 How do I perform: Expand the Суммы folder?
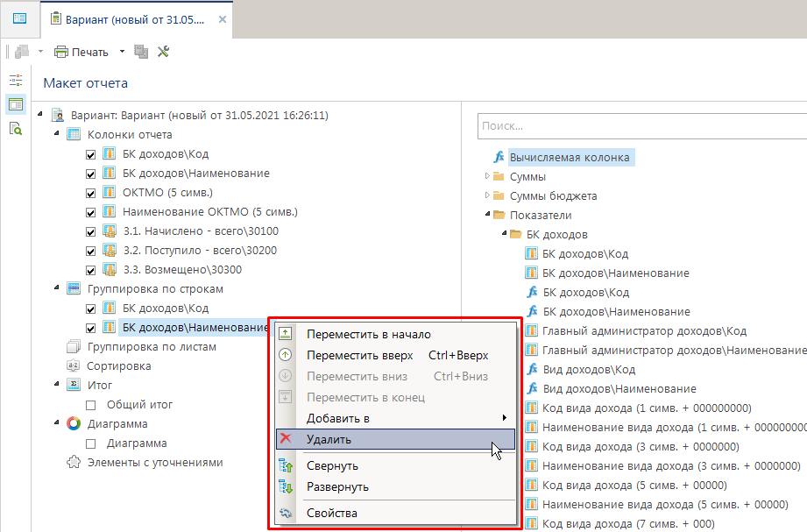click(487, 176)
